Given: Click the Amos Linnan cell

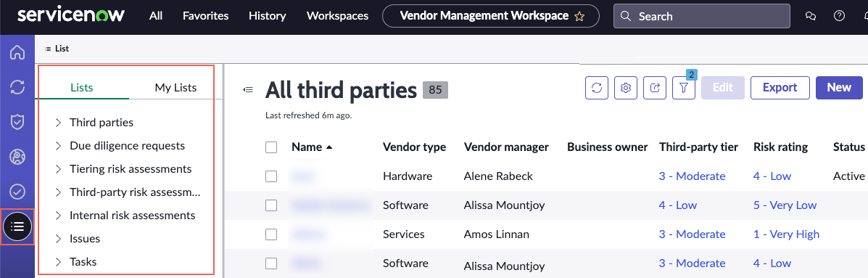Looking at the screenshot, I should tap(496, 234).
